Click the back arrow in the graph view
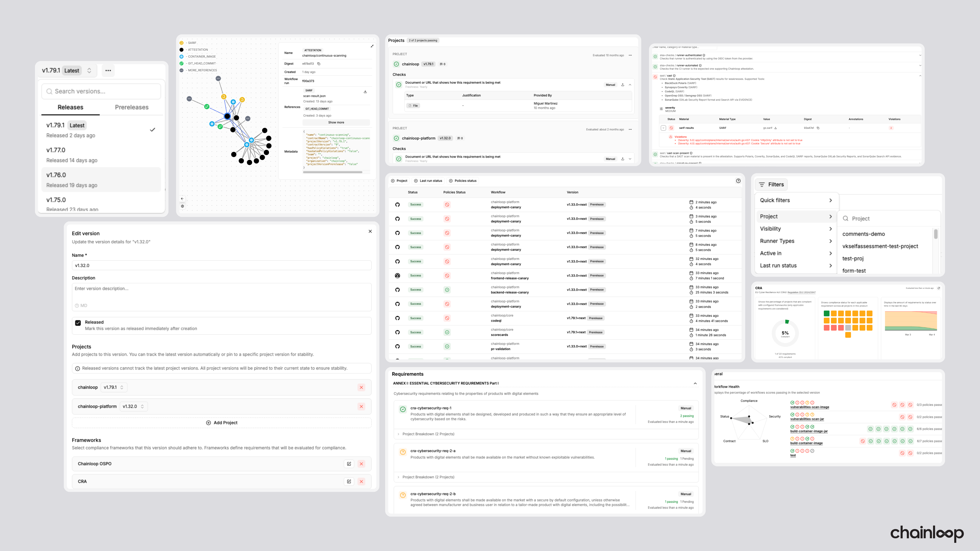 pyautogui.click(x=182, y=198)
